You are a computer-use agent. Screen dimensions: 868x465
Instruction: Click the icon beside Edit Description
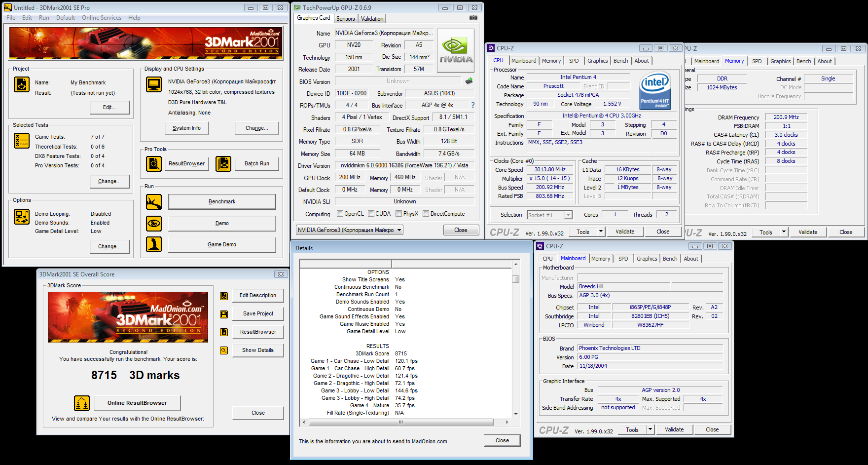[x=224, y=296]
